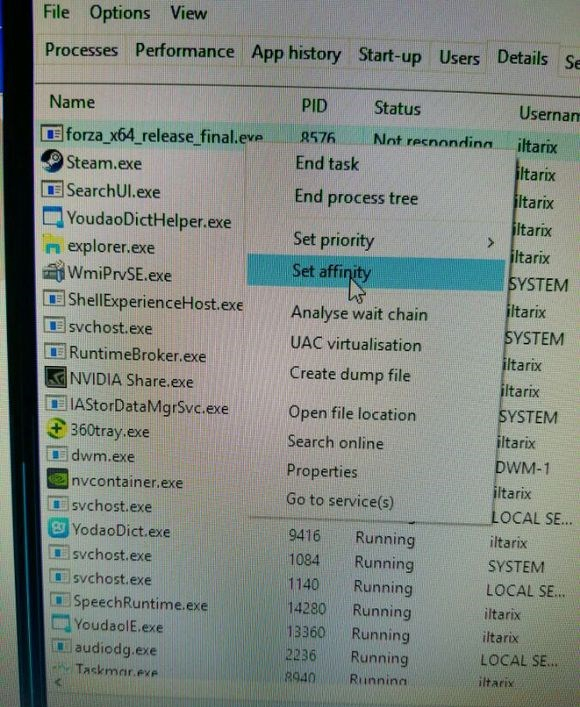Choose Search online
Viewport: 580px width, 707px height.
tap(336, 442)
